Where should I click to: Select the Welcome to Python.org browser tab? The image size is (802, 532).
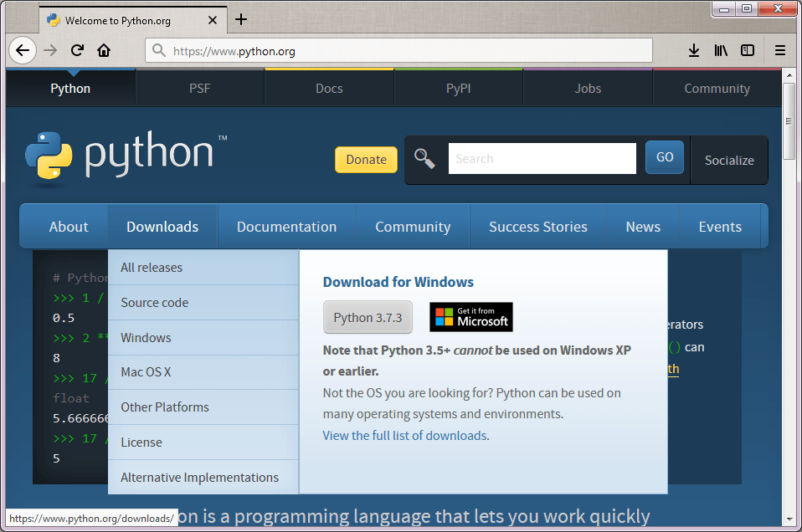(133, 20)
